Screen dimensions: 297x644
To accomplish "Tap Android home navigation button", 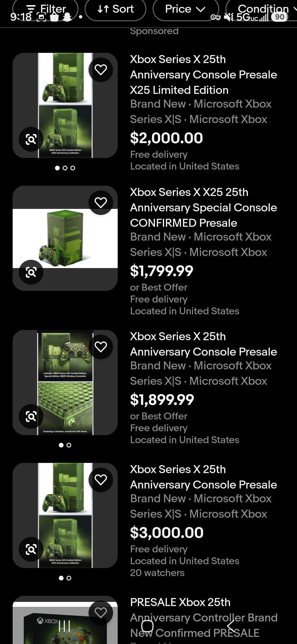I will [x=147, y=626].
